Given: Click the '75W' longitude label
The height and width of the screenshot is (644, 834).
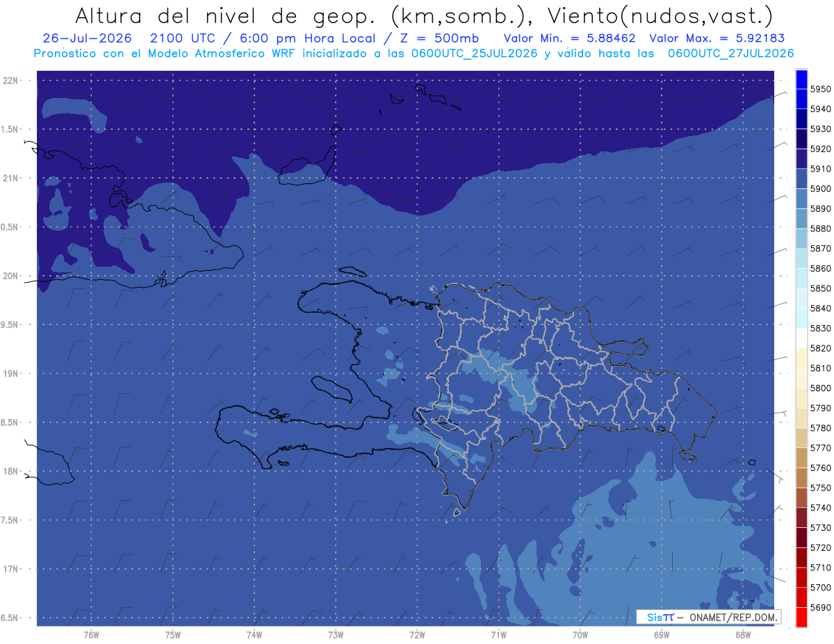Looking at the screenshot, I should pyautogui.click(x=173, y=635).
